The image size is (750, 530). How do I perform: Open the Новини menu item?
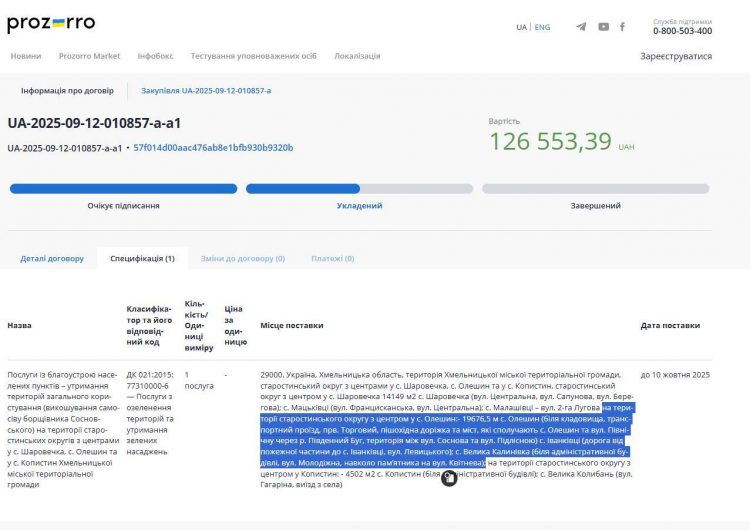tap(26, 56)
